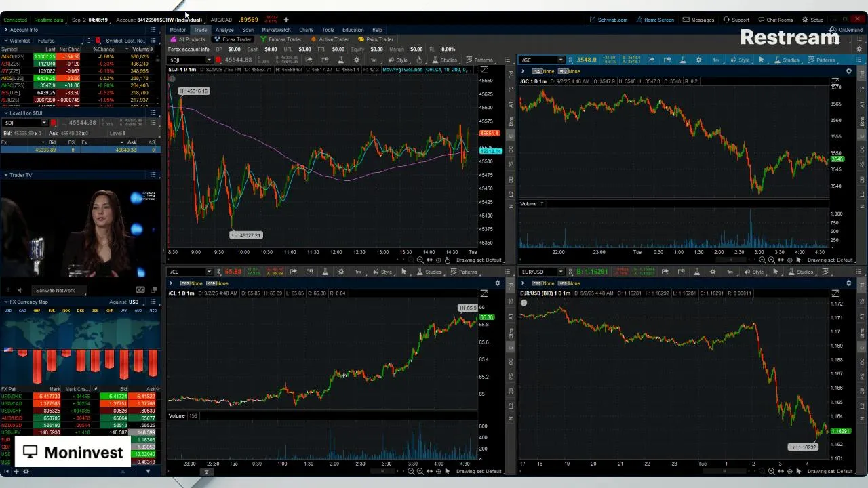The image size is (868, 488).
Task: Go to the MarketWatch tab
Action: (276, 30)
